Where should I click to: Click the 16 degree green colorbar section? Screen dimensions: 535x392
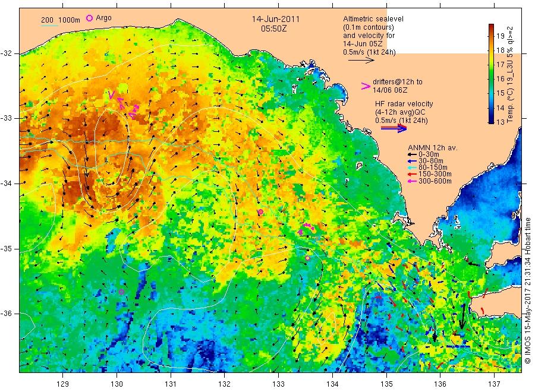tap(491, 79)
